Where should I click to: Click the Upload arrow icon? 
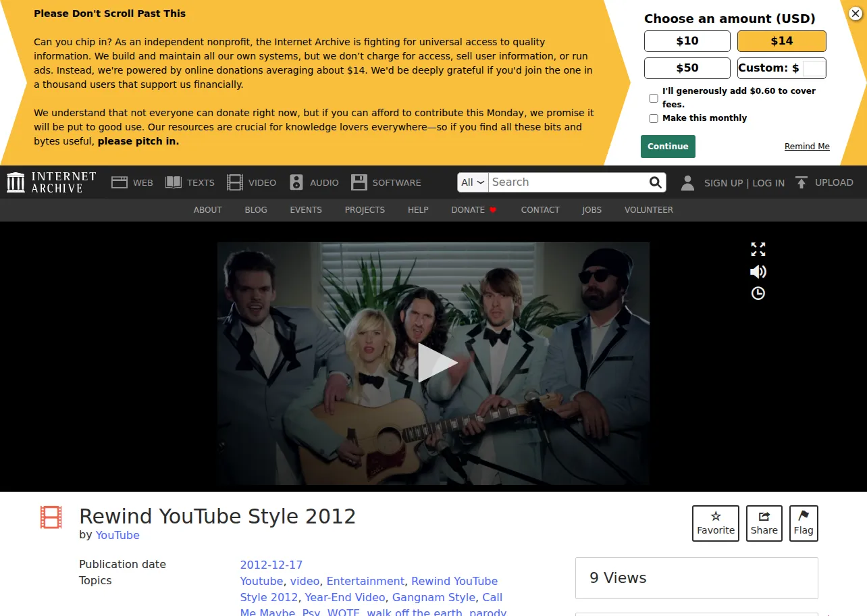[802, 182]
